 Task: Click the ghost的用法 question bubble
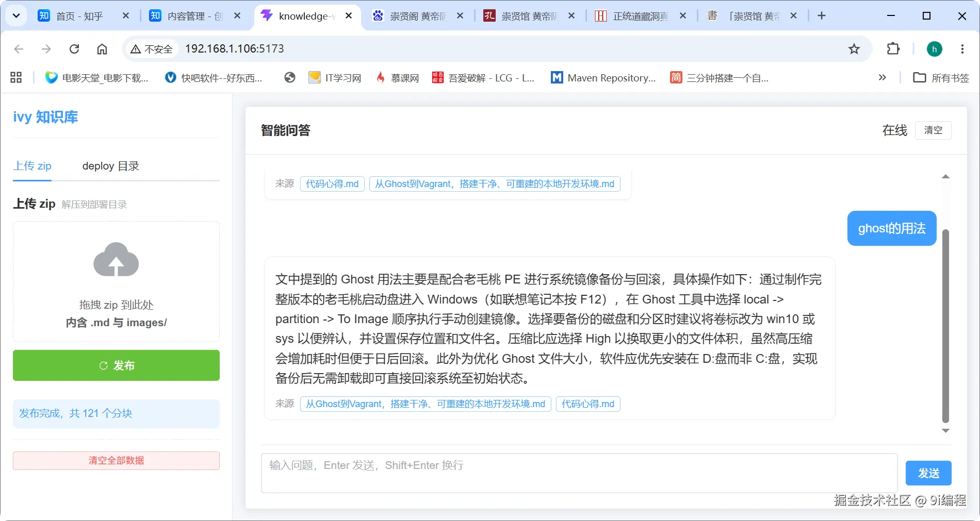point(892,228)
